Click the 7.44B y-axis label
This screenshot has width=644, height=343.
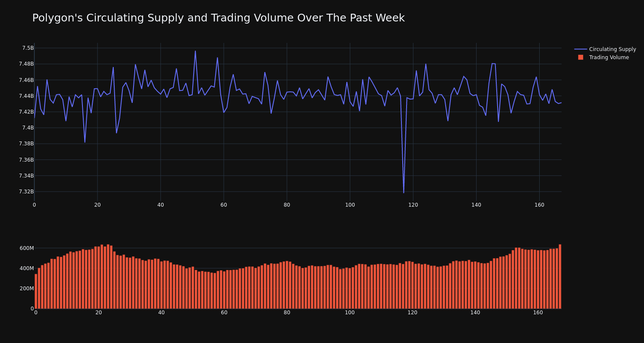point(26,96)
